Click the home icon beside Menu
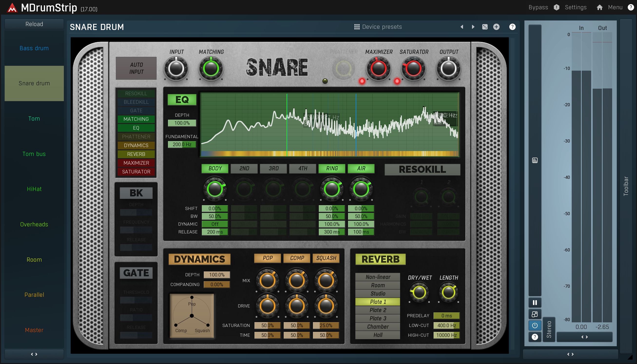 [599, 8]
